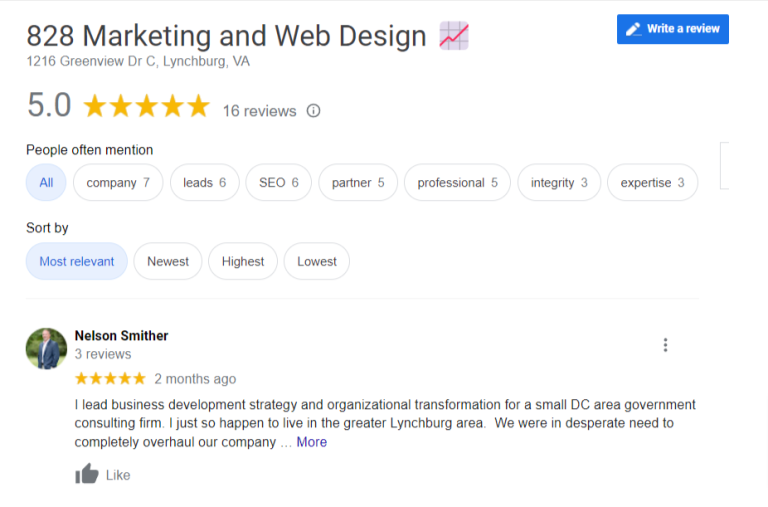Filter reviews by the expertise chip
The width and height of the screenshot is (768, 507).
652,183
